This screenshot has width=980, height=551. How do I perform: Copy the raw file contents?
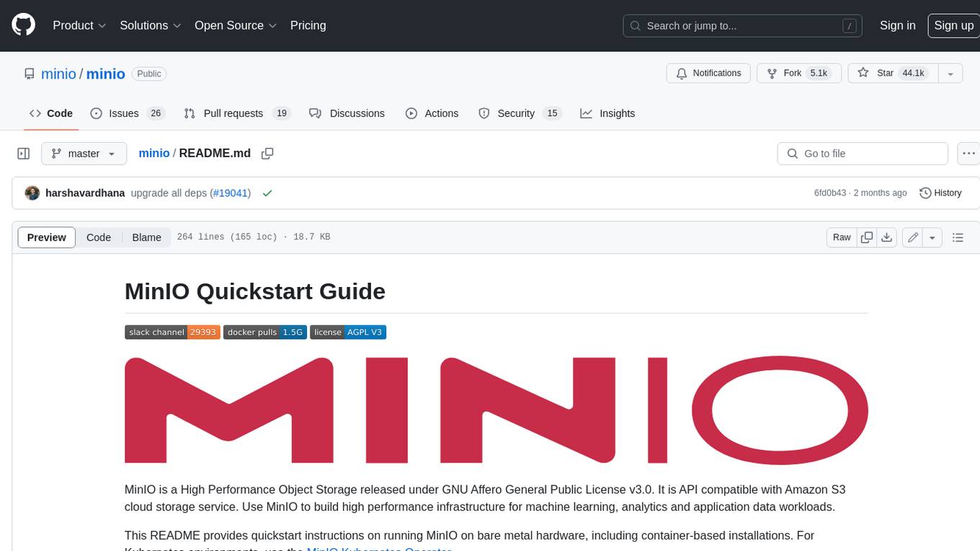[867, 237]
